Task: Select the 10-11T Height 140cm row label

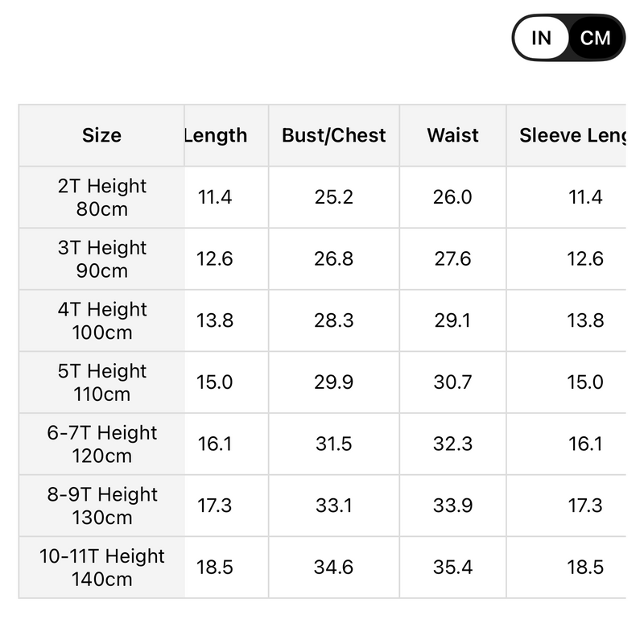Action: 101,568
